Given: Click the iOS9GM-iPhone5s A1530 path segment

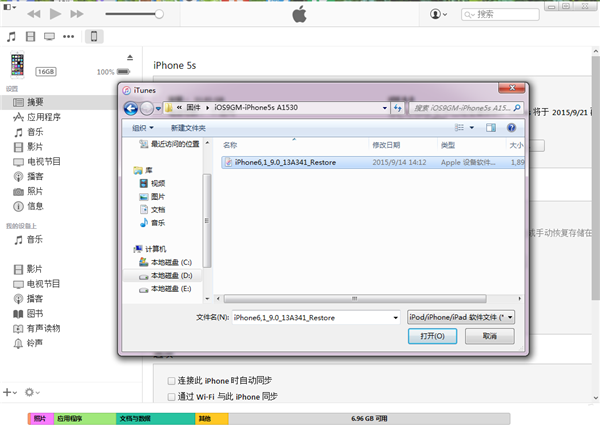Looking at the screenshot, I should point(256,108).
